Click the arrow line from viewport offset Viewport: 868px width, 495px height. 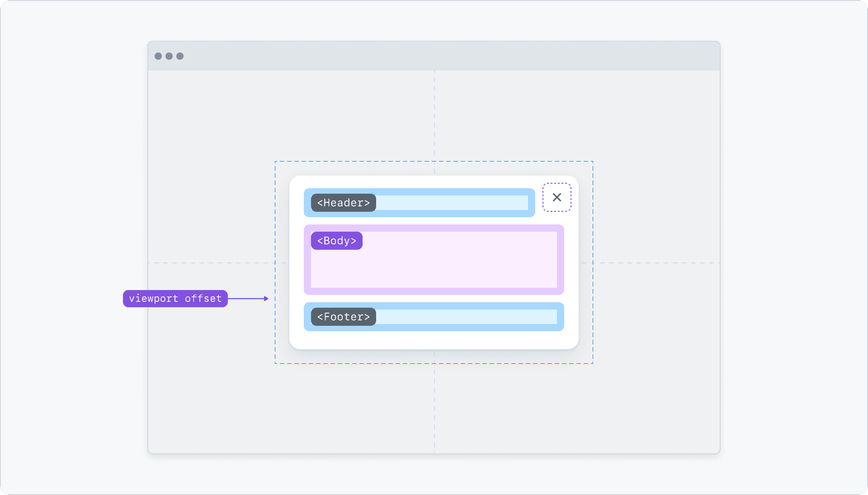click(x=246, y=299)
